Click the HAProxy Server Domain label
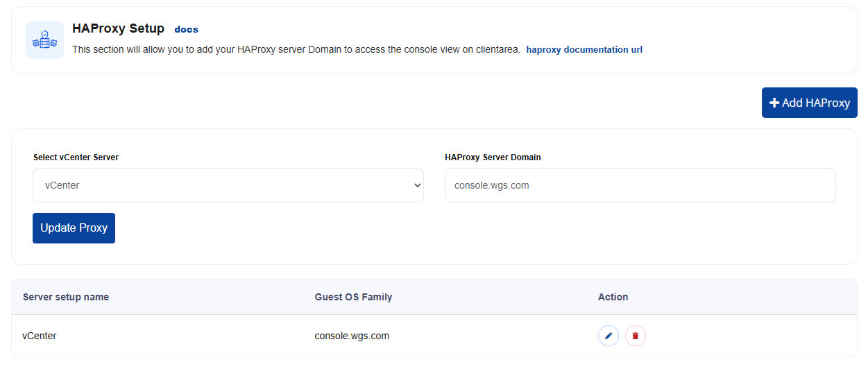 coord(493,157)
